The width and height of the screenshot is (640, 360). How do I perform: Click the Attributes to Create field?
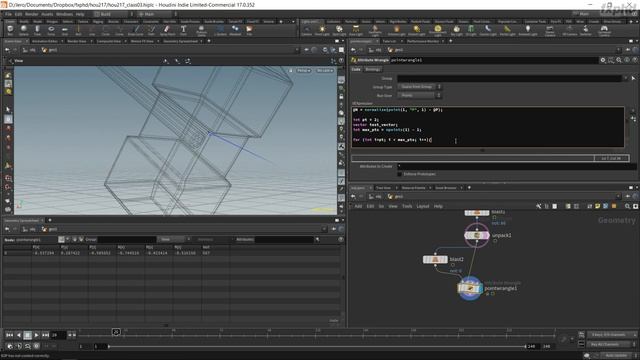(516, 167)
